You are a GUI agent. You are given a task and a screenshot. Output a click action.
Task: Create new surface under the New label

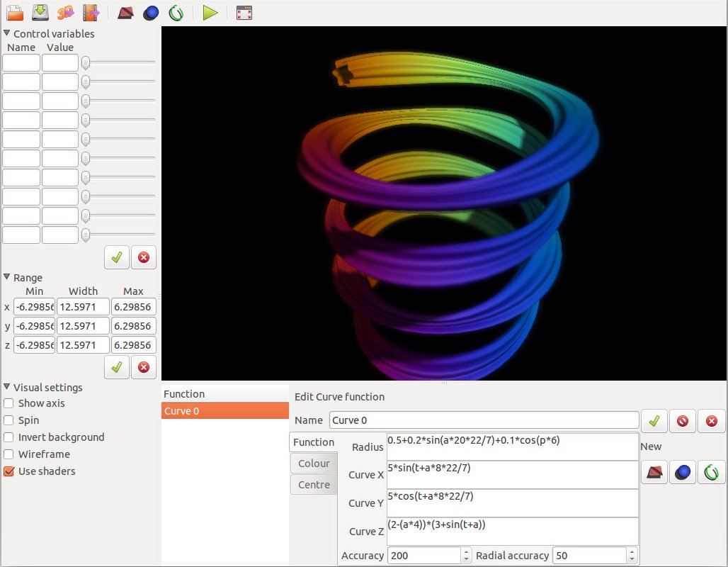tap(654, 472)
